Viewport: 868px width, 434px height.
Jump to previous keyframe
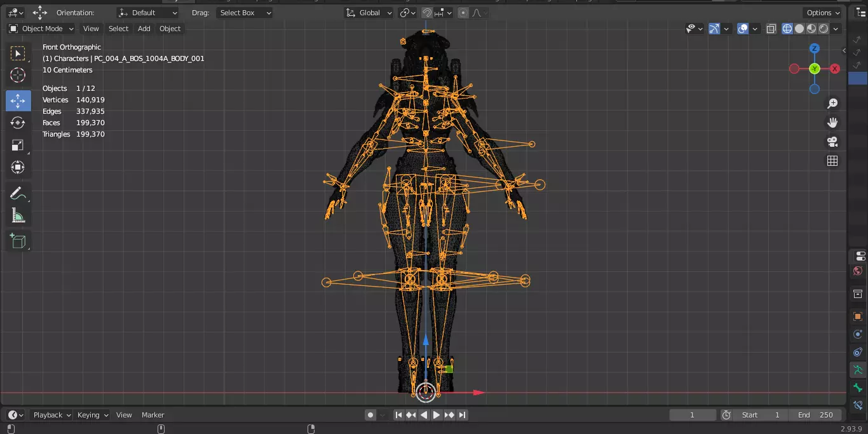click(411, 415)
